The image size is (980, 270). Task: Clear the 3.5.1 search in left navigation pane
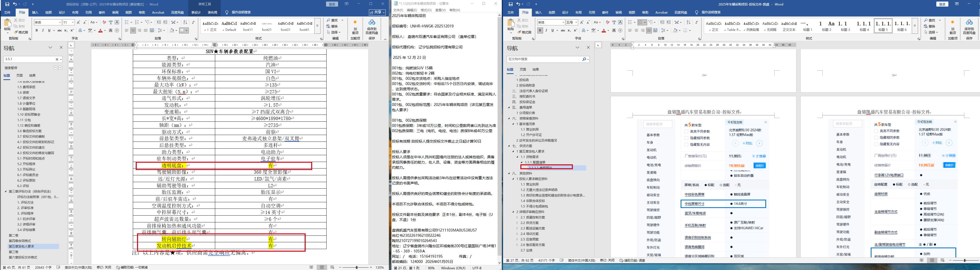click(57, 59)
